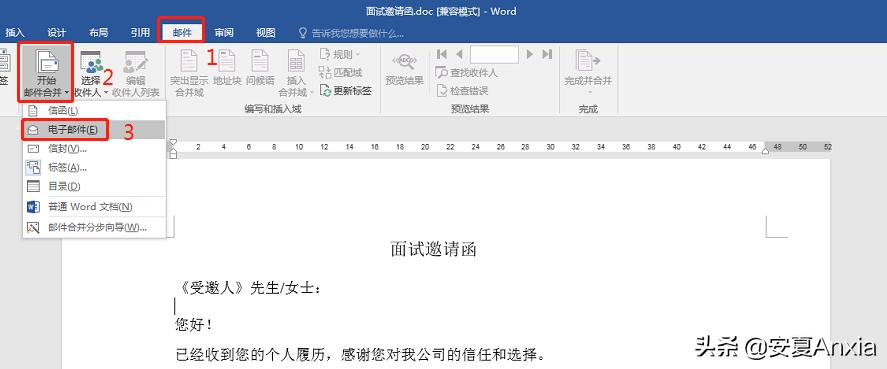Screen dimensions: 887x369
Task: Switch to the 引用 ribbon tab
Action: click(x=140, y=33)
